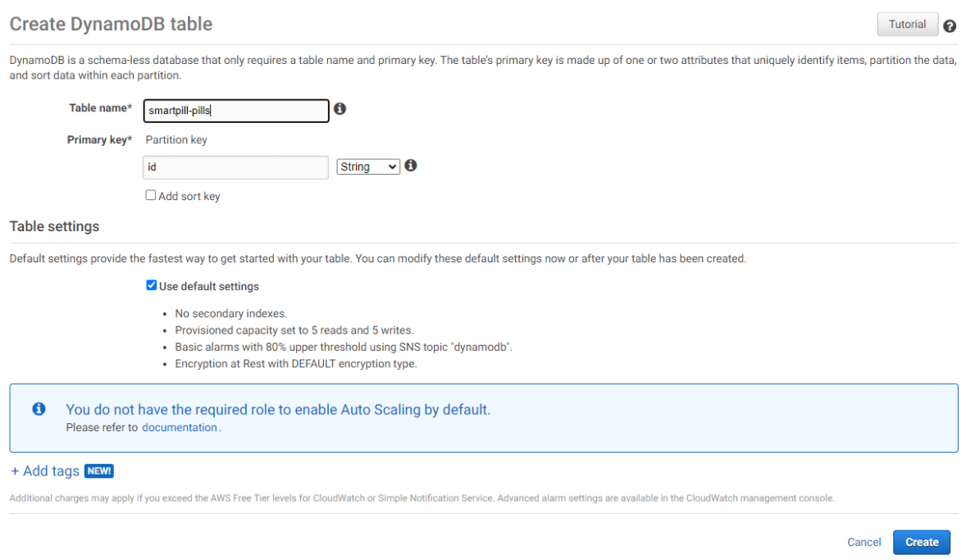Click the Partition key input containing "id"
The image size is (975, 560).
point(235,167)
